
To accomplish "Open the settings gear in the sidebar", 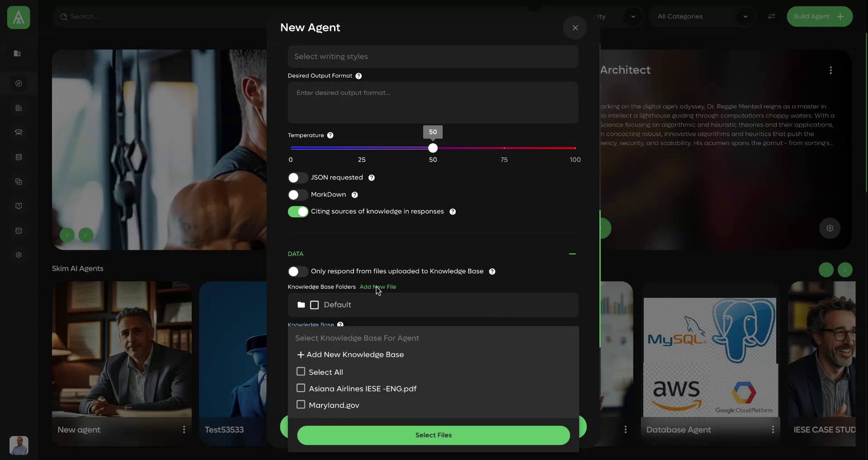I will pos(19,254).
